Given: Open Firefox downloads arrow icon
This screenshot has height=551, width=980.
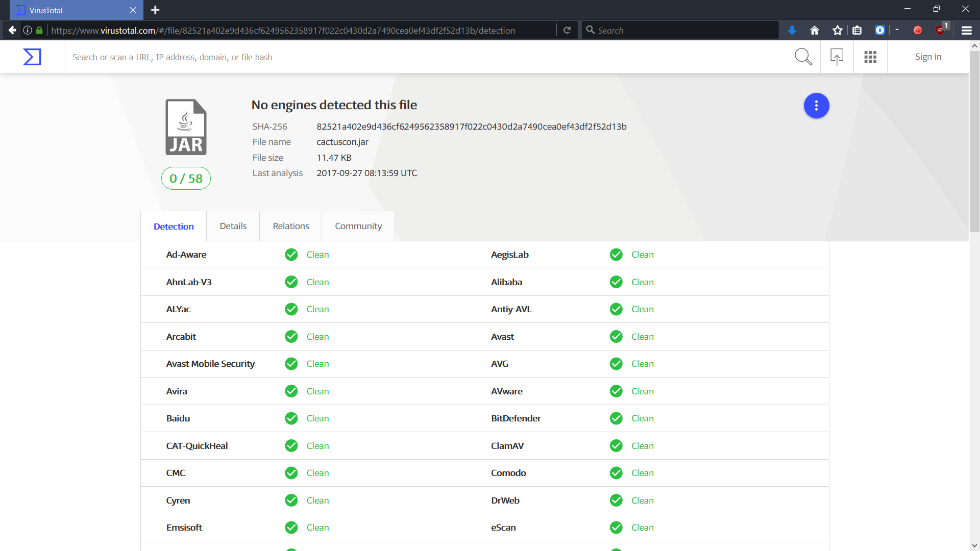Looking at the screenshot, I should [792, 31].
